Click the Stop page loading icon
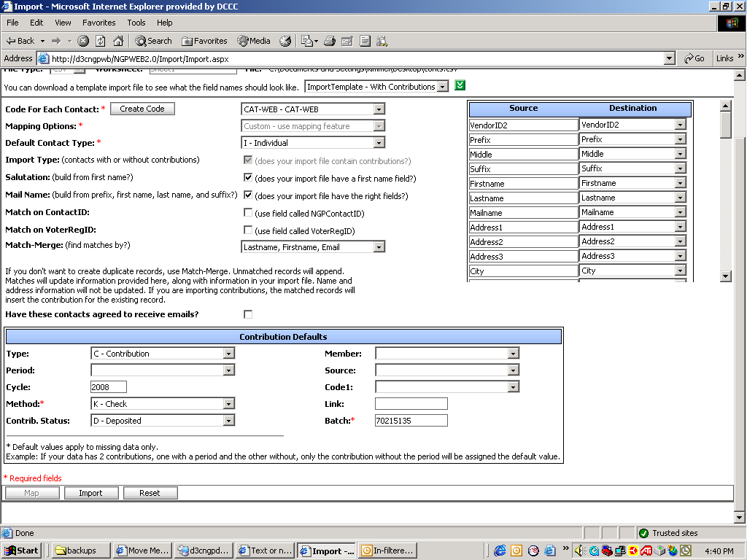This screenshot has height=560, width=747. coord(83,41)
